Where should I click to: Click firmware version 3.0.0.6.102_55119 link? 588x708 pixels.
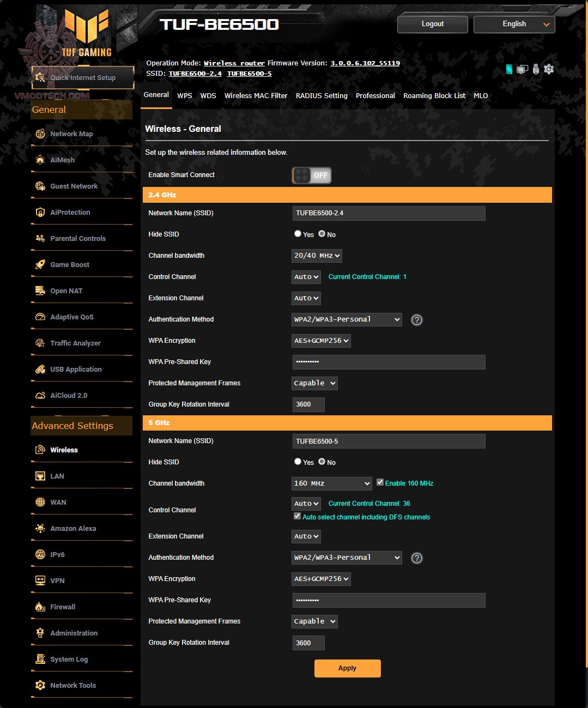[x=365, y=63]
